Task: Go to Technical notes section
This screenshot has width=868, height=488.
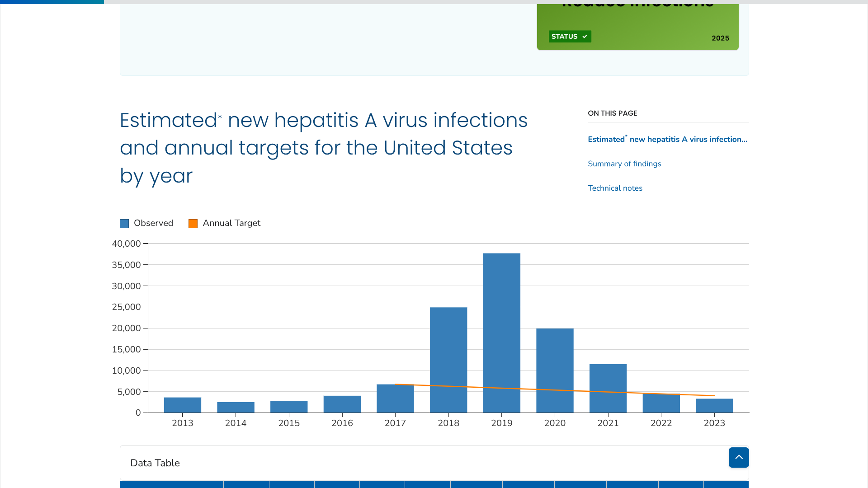Action: (x=614, y=188)
